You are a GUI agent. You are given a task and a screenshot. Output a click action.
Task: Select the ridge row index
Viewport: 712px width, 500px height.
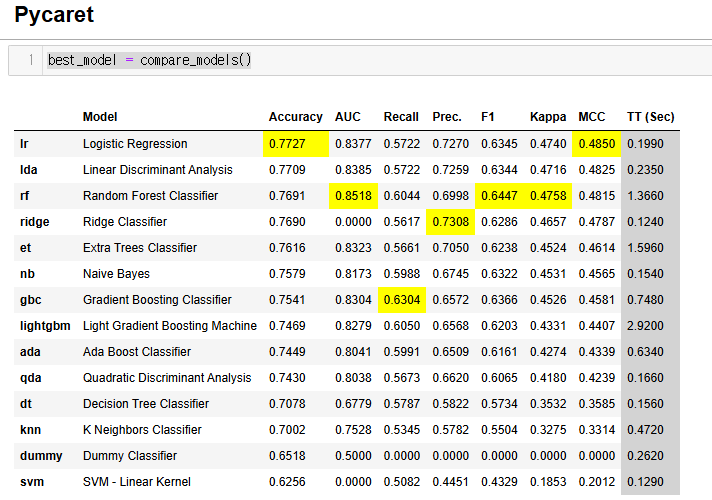(x=35, y=222)
